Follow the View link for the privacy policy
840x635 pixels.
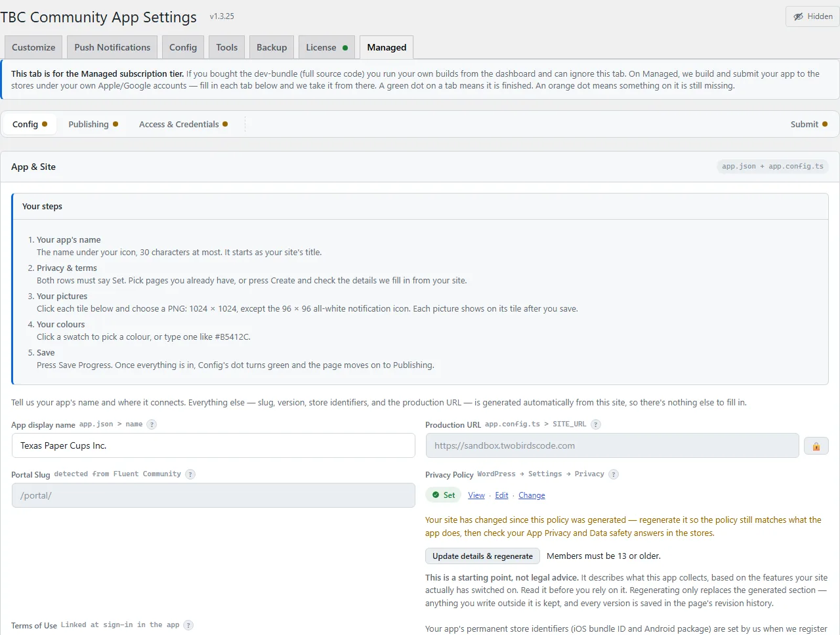(x=476, y=495)
